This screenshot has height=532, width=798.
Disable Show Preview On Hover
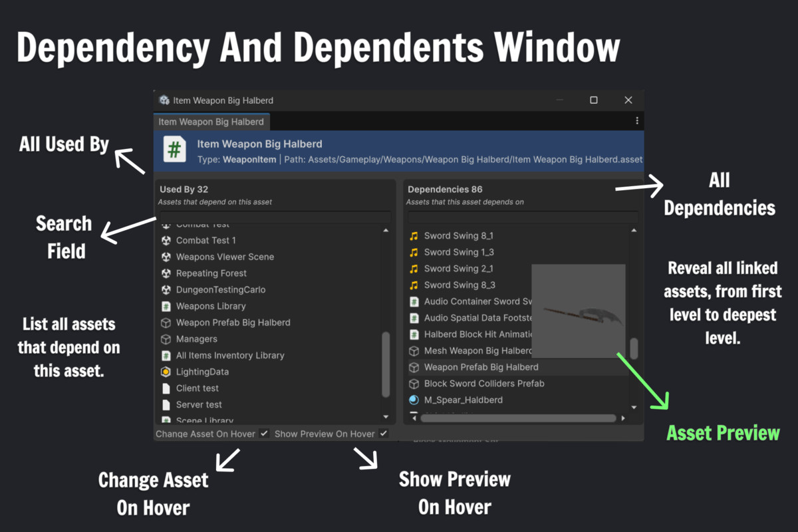pyautogui.click(x=384, y=434)
